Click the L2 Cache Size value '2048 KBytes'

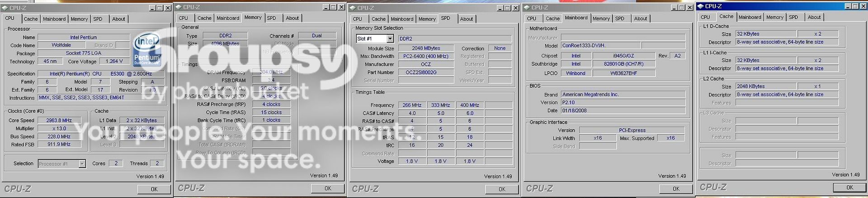[766, 86]
